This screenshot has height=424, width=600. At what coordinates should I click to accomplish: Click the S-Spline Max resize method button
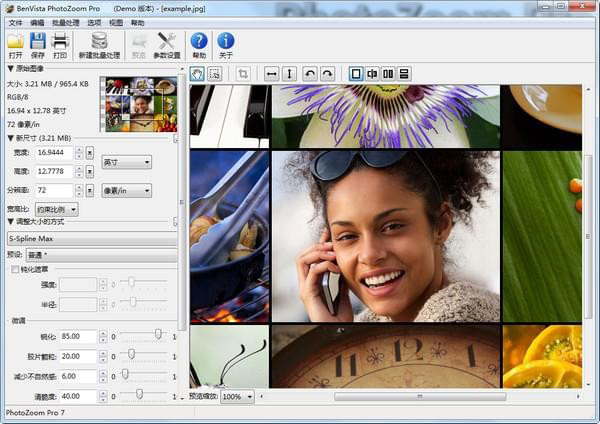(x=90, y=239)
